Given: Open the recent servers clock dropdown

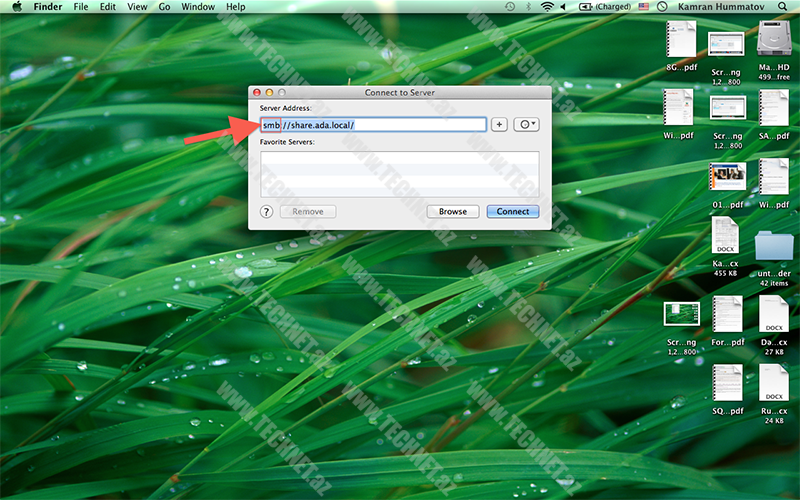Looking at the screenshot, I should coord(527,124).
